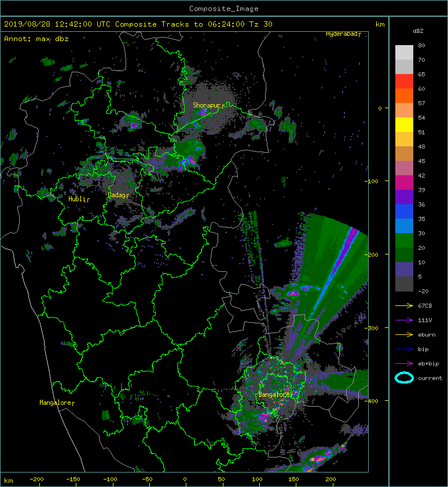This screenshot has width=448, height=487.
Task: Pick the purple 36 dBZ color swatch
Action: point(404,197)
